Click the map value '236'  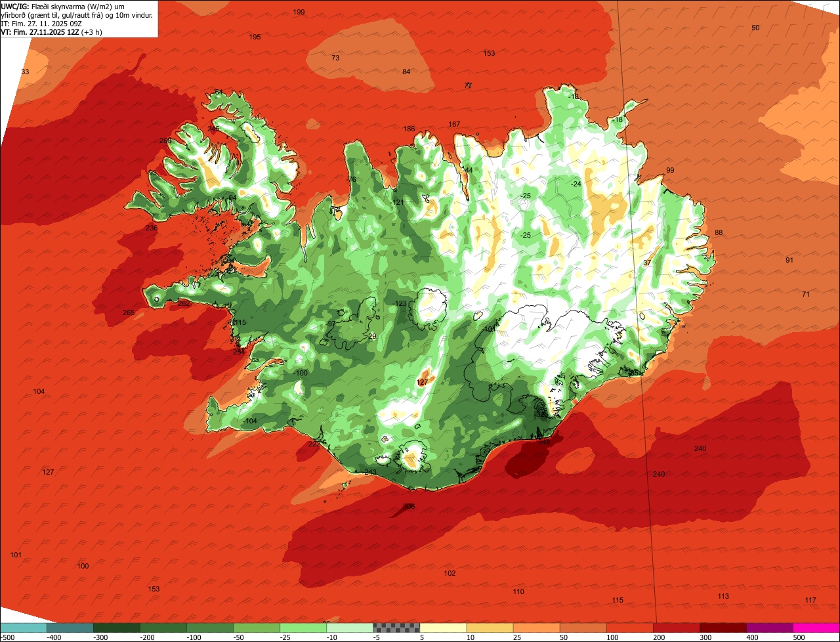[x=151, y=228]
